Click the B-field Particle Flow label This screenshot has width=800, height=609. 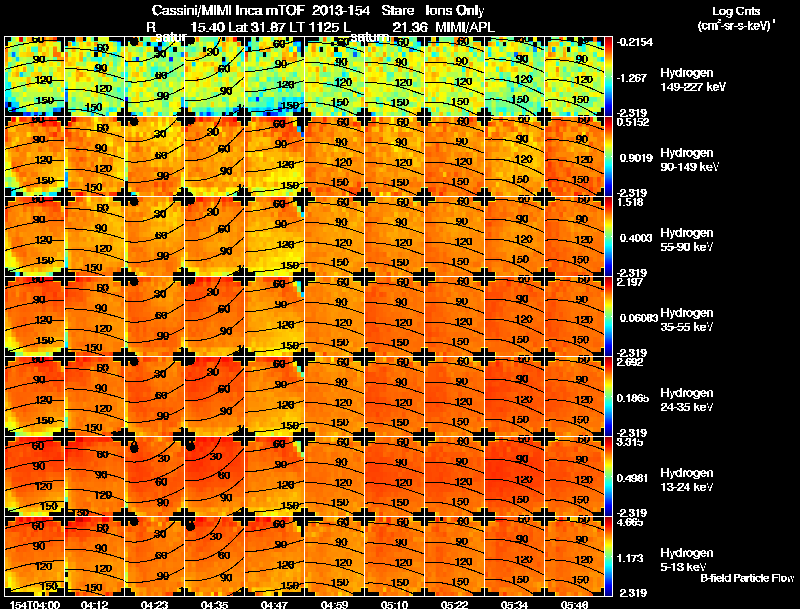pyautogui.click(x=747, y=578)
